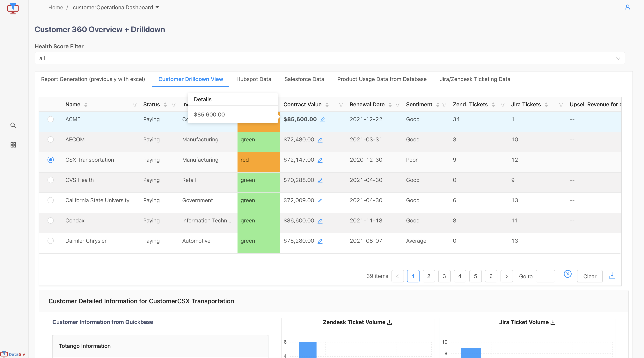
Task: Edit the CVS Health contract value with the pencil icon
Action: (320, 180)
